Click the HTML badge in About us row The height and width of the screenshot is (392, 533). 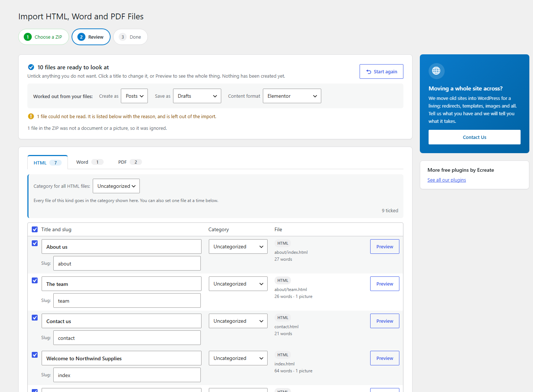click(x=283, y=243)
